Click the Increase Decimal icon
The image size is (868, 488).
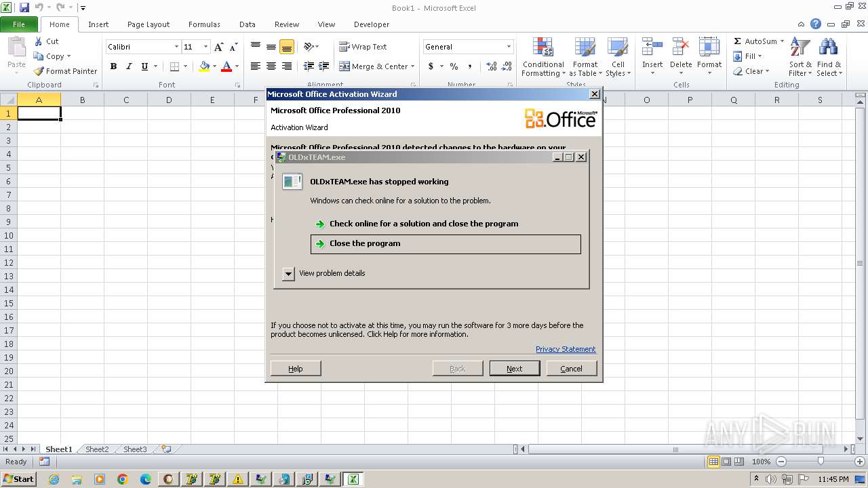(492, 66)
